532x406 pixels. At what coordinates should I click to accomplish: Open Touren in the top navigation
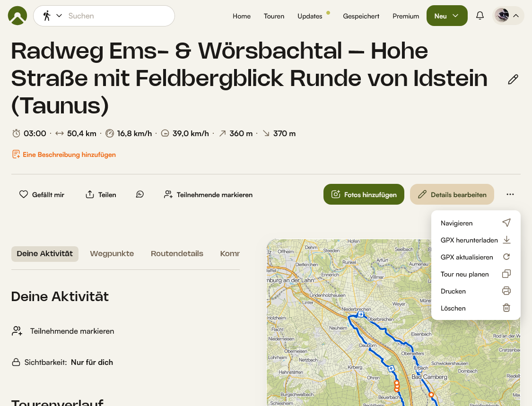[274, 16]
